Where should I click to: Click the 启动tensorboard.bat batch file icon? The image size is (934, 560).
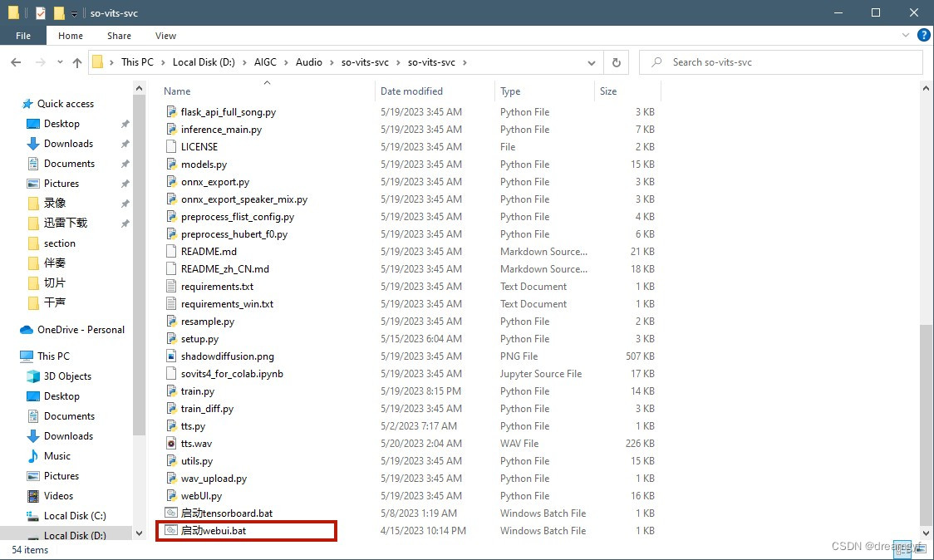point(171,513)
